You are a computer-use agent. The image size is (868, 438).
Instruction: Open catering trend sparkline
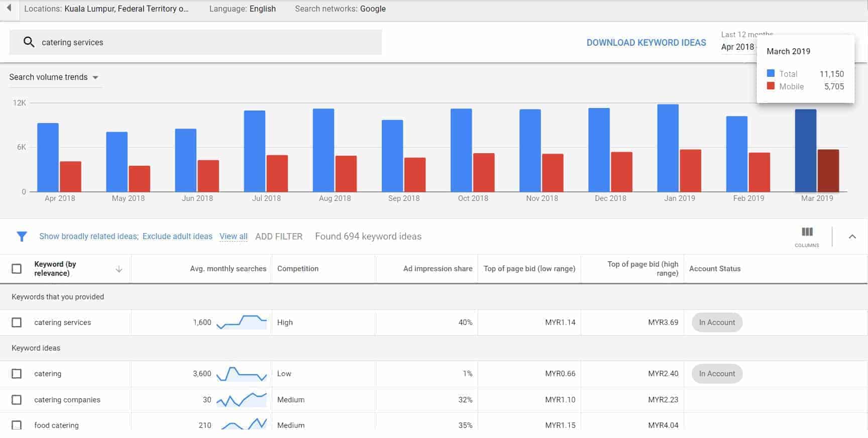click(x=242, y=374)
